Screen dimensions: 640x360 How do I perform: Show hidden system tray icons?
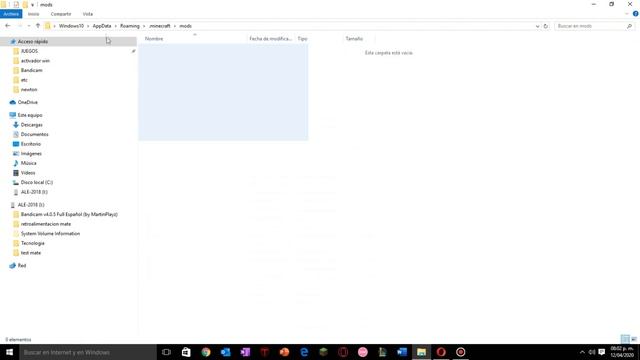click(x=582, y=352)
